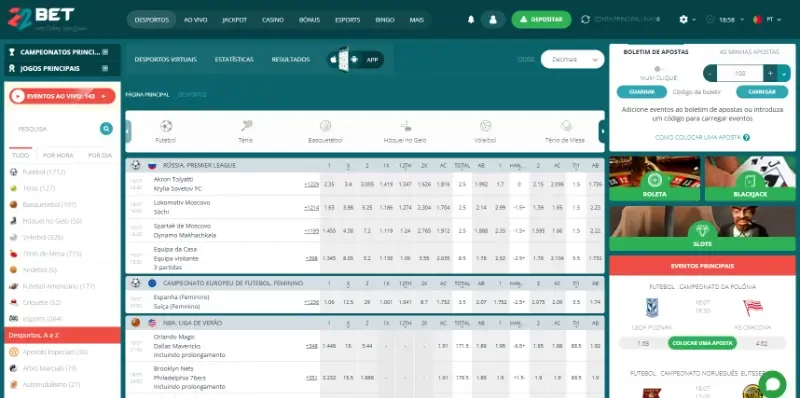This screenshot has height=398, width=800.
Task: Switch to As Minhas Apostas tab
Action: click(749, 52)
